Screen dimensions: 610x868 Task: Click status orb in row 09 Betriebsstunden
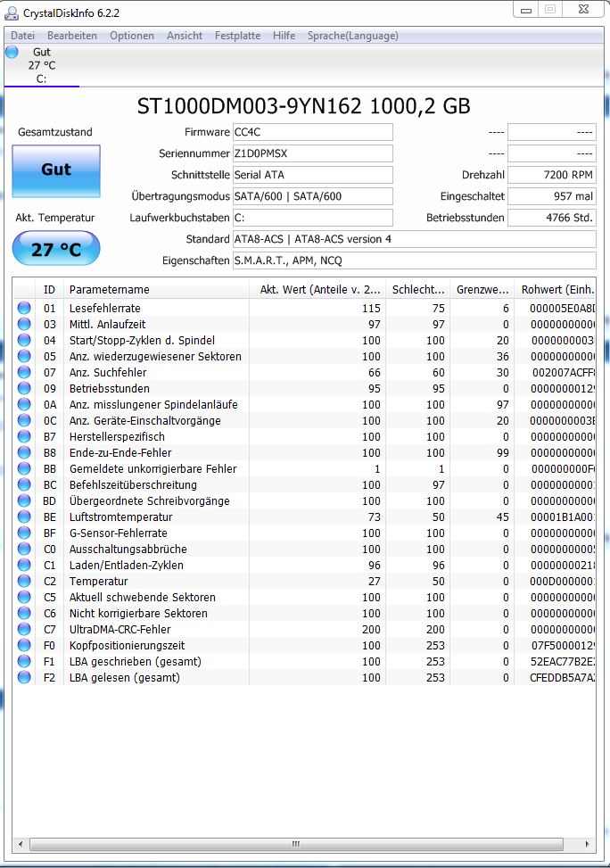coord(24,388)
